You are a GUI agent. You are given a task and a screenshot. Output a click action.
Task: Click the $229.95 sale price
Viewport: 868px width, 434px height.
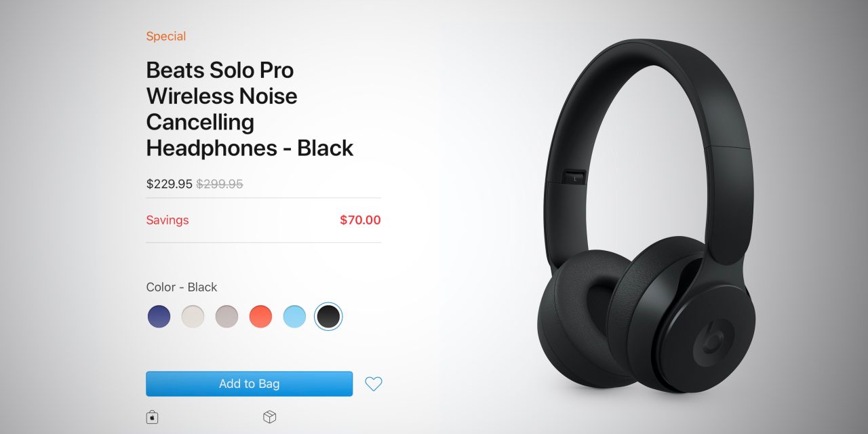pos(170,184)
